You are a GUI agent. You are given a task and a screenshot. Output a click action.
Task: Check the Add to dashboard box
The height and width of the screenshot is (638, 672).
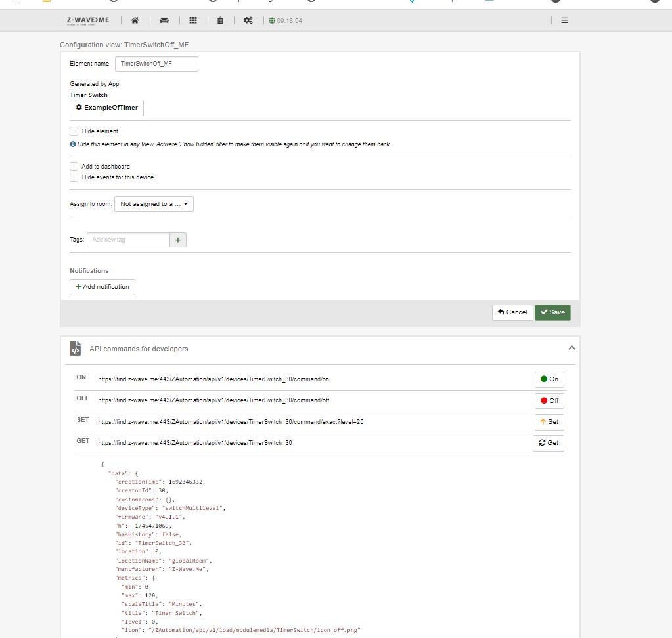click(74, 167)
